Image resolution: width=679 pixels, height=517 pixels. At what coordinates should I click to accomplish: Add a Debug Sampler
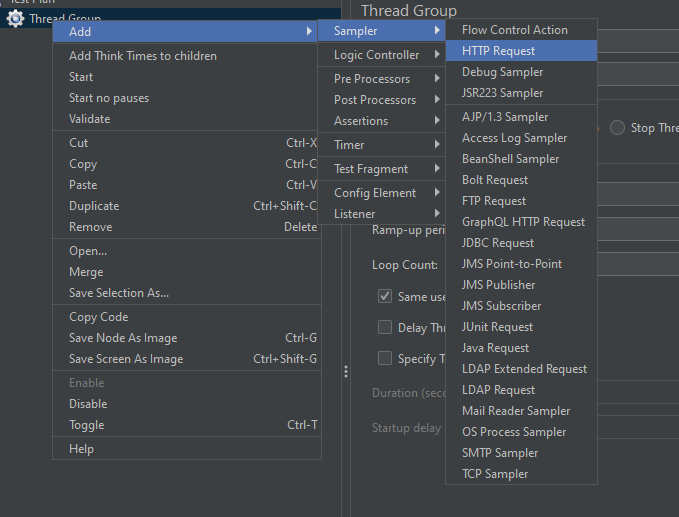[x=521, y=72]
